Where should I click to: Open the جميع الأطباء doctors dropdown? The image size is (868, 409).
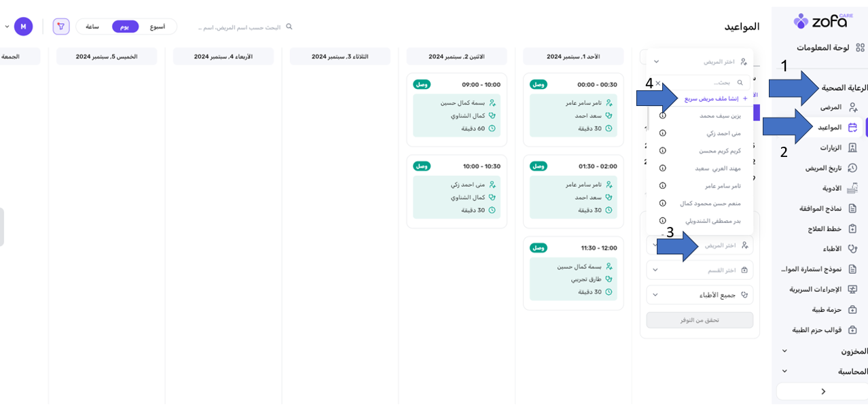click(x=700, y=295)
